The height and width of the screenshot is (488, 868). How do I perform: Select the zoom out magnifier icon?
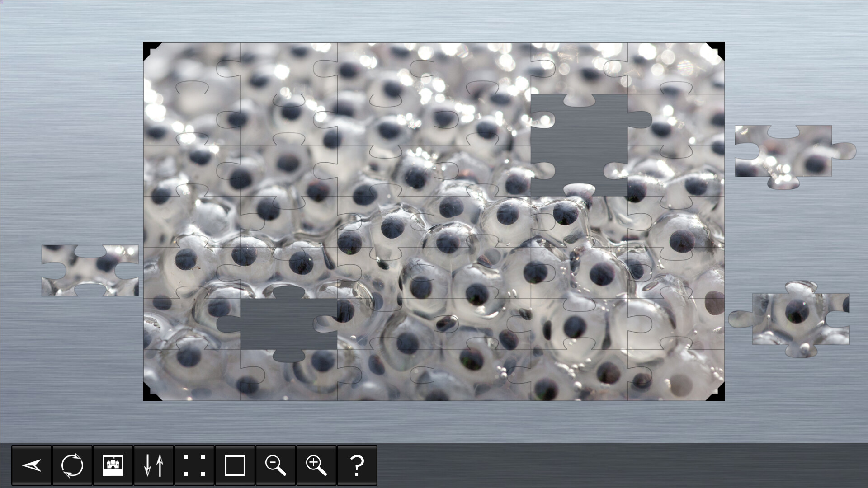point(275,465)
